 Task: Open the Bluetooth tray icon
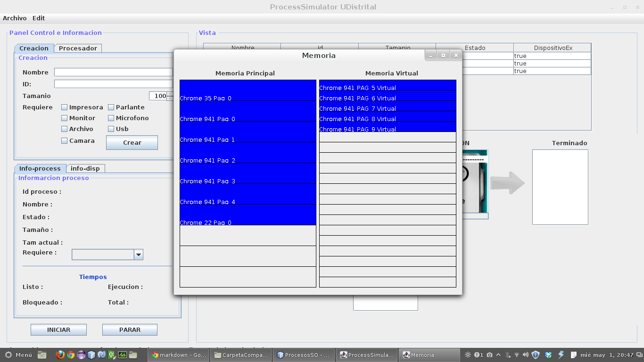[x=508, y=355]
